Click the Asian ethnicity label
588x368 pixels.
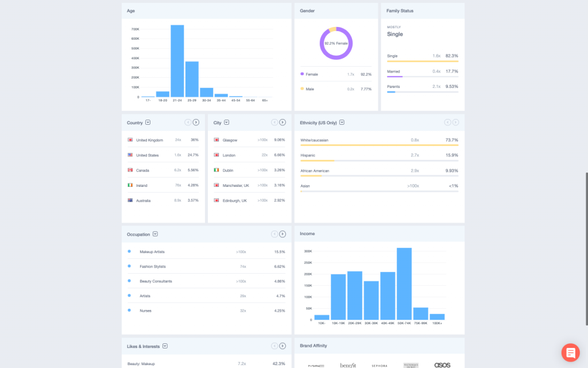tap(305, 186)
